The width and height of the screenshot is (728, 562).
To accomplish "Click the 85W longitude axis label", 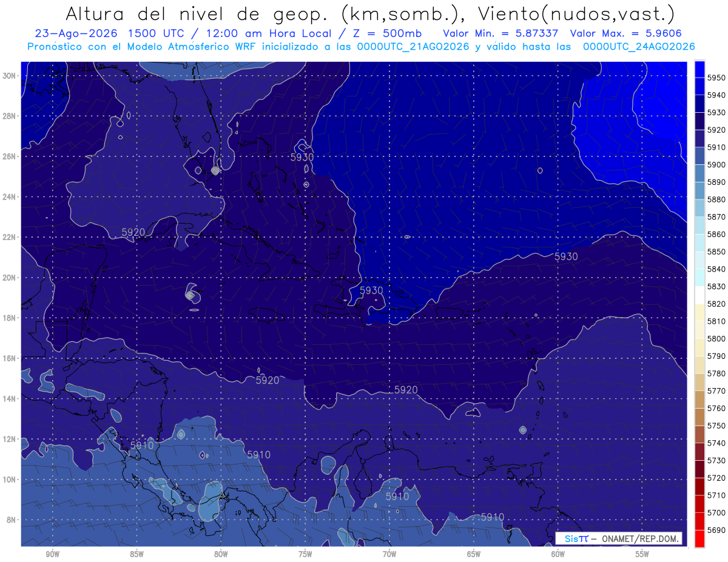I will [136, 555].
